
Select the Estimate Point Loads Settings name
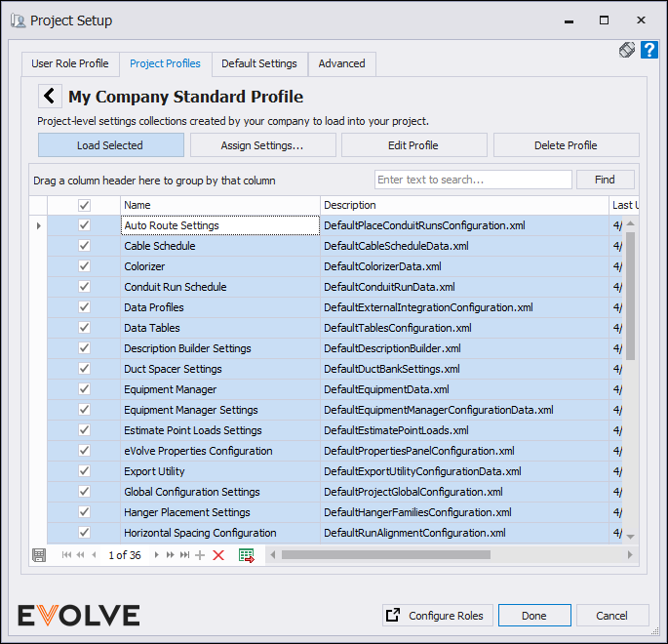pos(220,430)
